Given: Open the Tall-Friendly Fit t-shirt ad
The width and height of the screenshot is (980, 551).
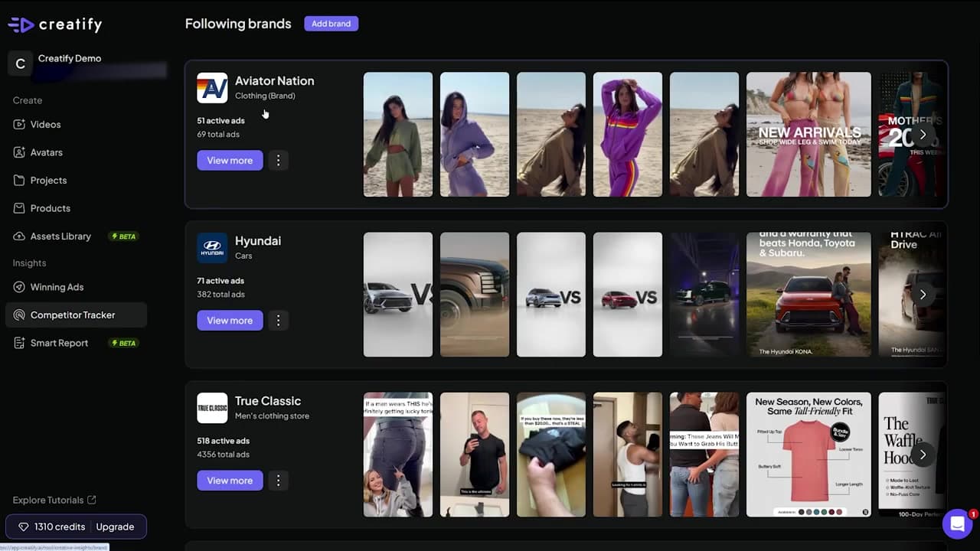Looking at the screenshot, I should pyautogui.click(x=808, y=455).
